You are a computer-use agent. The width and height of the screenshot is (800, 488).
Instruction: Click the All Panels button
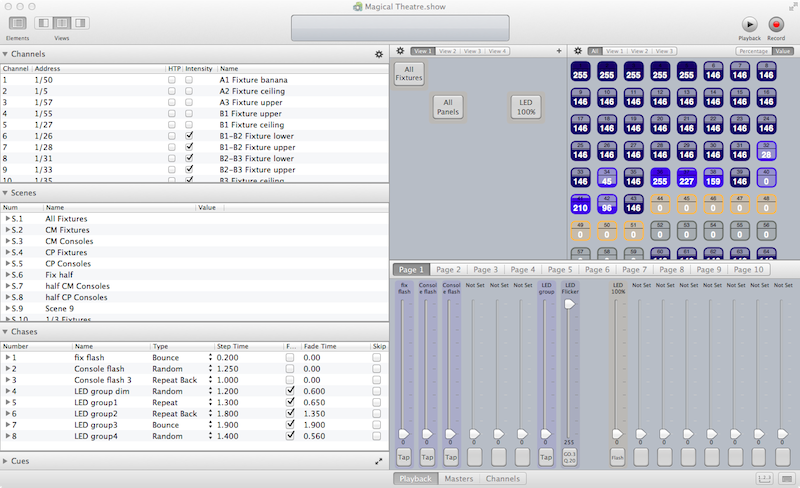click(x=448, y=107)
